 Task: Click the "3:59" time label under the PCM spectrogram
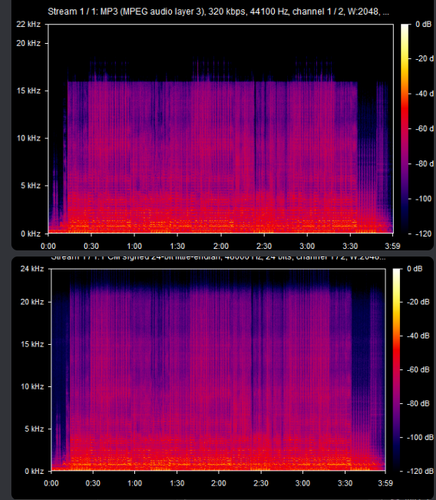tap(386, 483)
